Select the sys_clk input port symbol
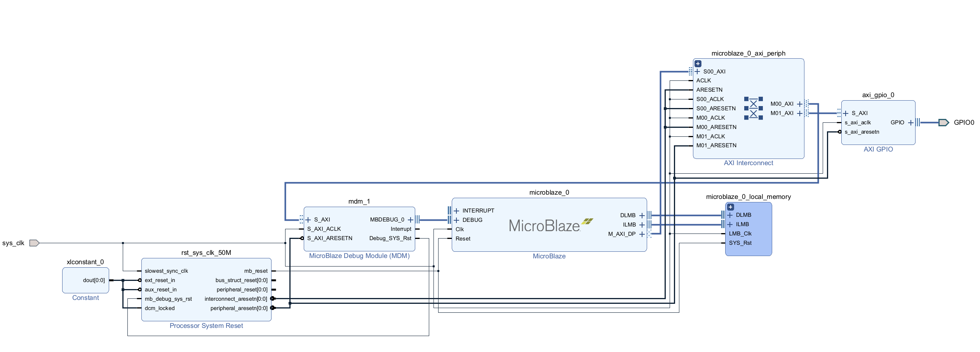This screenshot has height=352, width=980. 35,243
